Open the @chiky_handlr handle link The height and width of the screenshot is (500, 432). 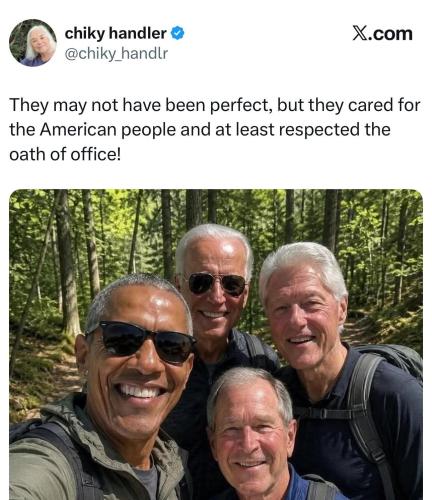point(116,54)
